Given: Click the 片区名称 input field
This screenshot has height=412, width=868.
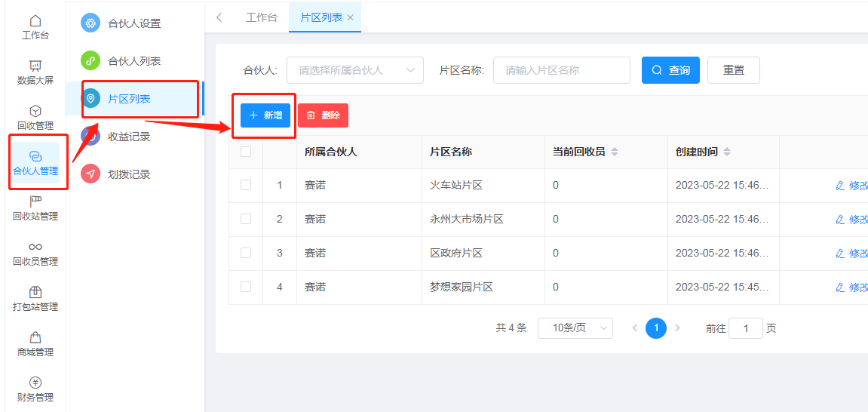Looking at the screenshot, I should [561, 70].
